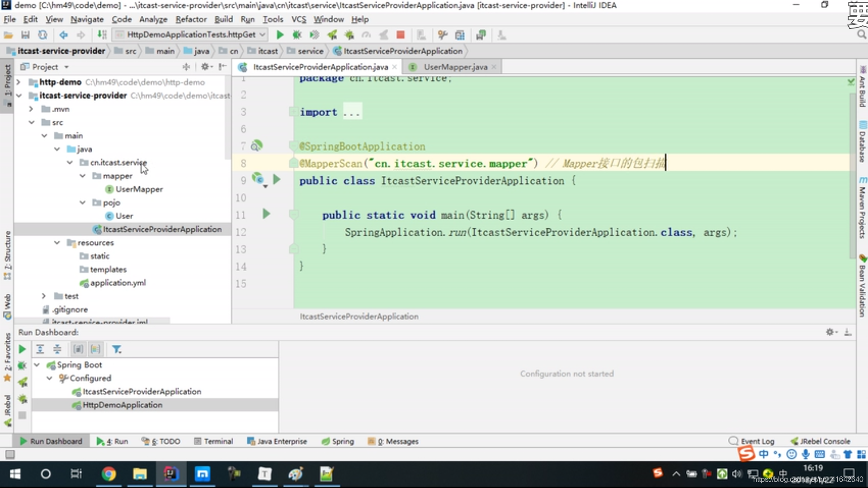Toggle the Project tool window side tab
868x488 pixels.
[7, 85]
